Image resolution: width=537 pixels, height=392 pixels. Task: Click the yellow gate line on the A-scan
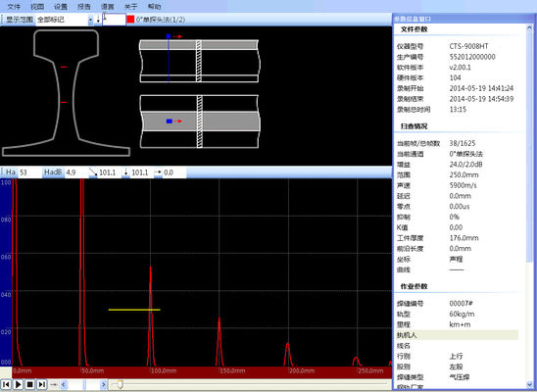pos(134,310)
